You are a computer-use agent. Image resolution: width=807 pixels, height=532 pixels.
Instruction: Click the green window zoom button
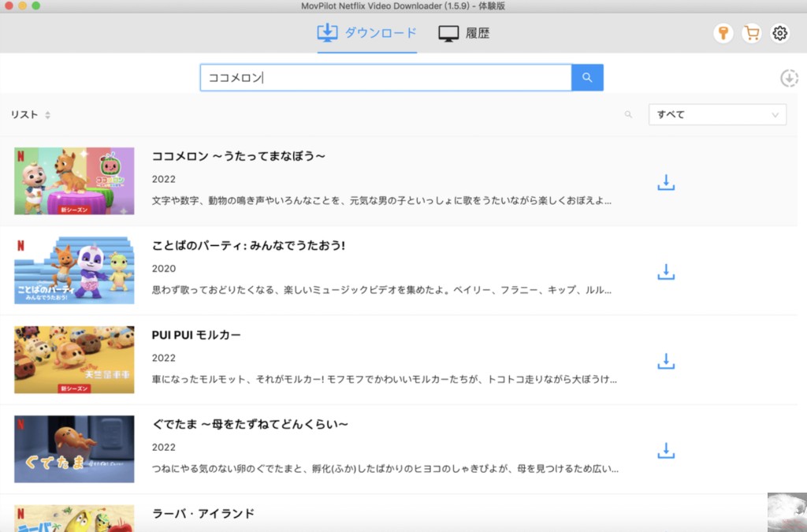[x=35, y=6]
